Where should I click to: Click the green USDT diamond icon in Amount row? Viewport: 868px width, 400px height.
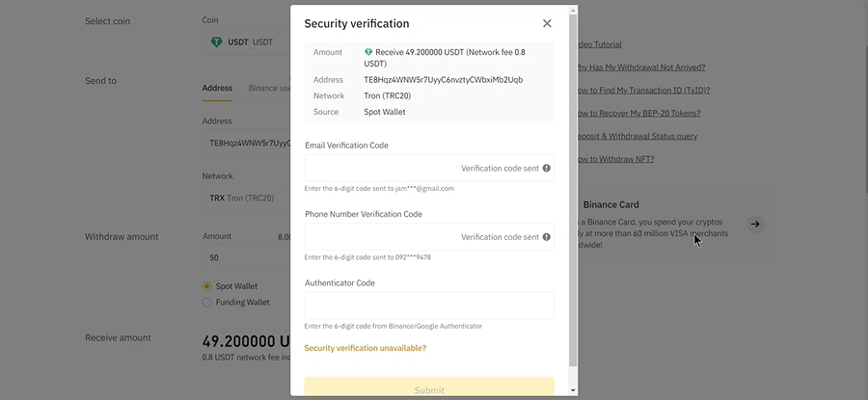tap(368, 52)
